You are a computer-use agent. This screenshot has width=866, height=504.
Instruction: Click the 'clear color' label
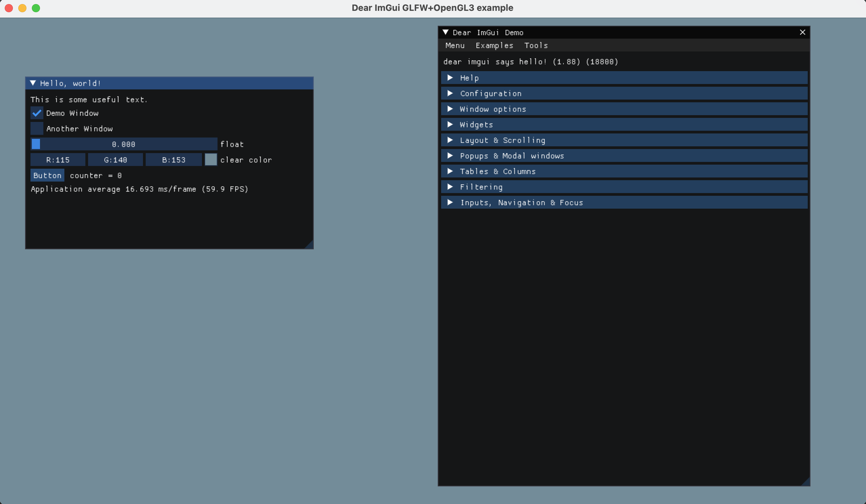coord(246,160)
